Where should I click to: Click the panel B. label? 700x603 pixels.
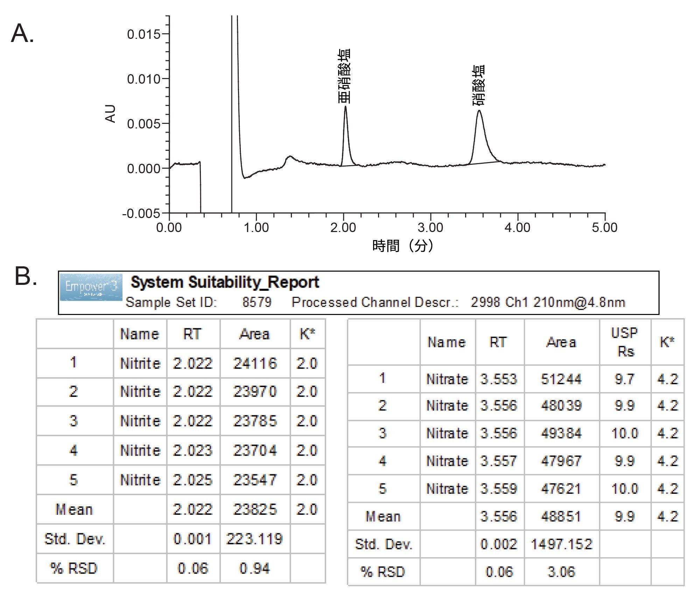click(25, 276)
